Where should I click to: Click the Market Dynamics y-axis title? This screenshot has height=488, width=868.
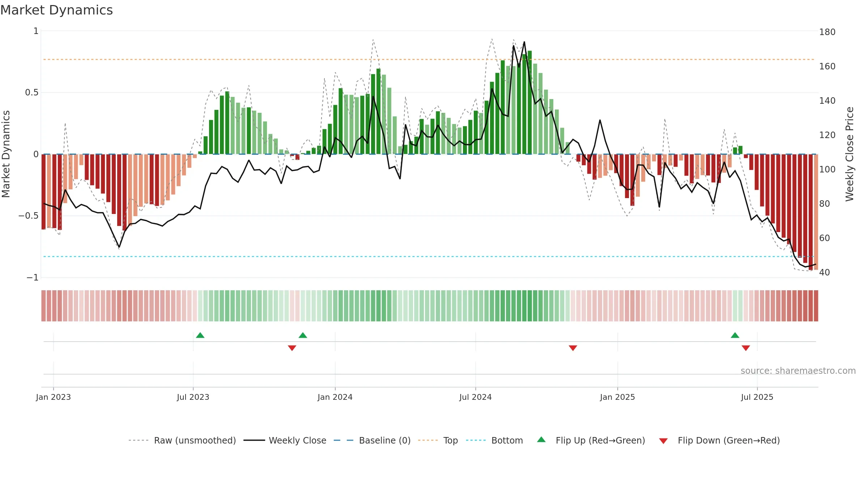pyautogui.click(x=6, y=154)
